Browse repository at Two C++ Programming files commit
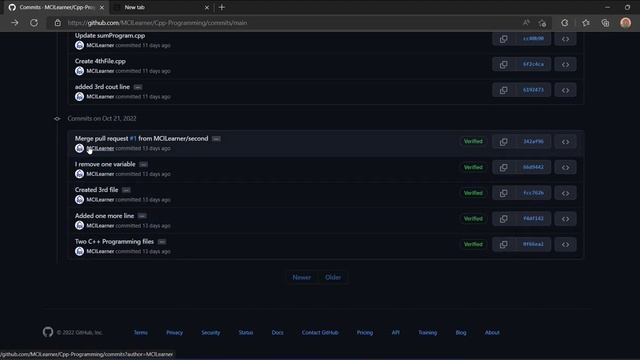The image size is (640, 360). pos(565,244)
